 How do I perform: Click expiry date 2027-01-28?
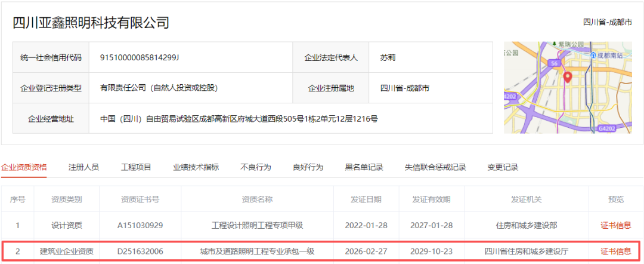[x=431, y=225]
